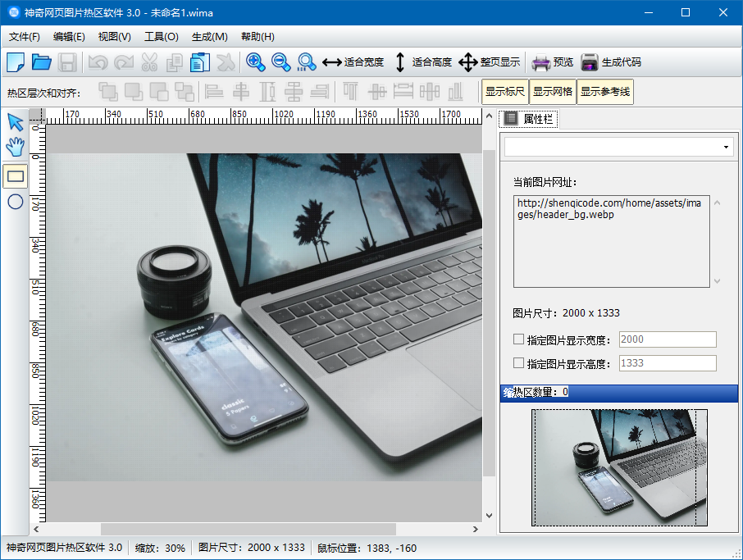Create a new hotspot project file
The width and height of the screenshot is (743, 560).
point(16,62)
